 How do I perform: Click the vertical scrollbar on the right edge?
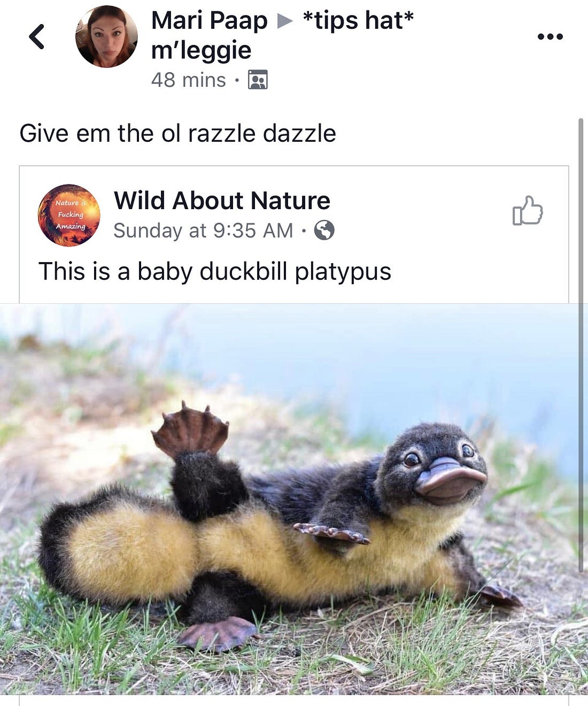(x=581, y=346)
